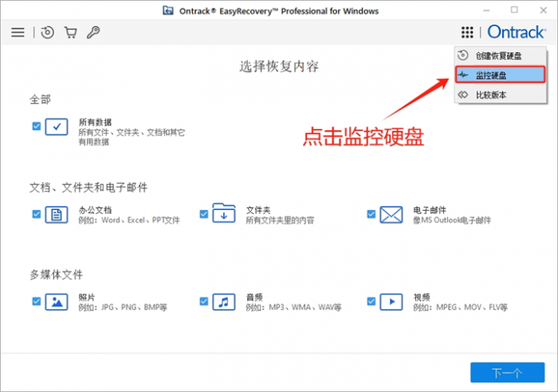Click the activation key icon
The height and width of the screenshot is (392, 558).
tap(94, 32)
